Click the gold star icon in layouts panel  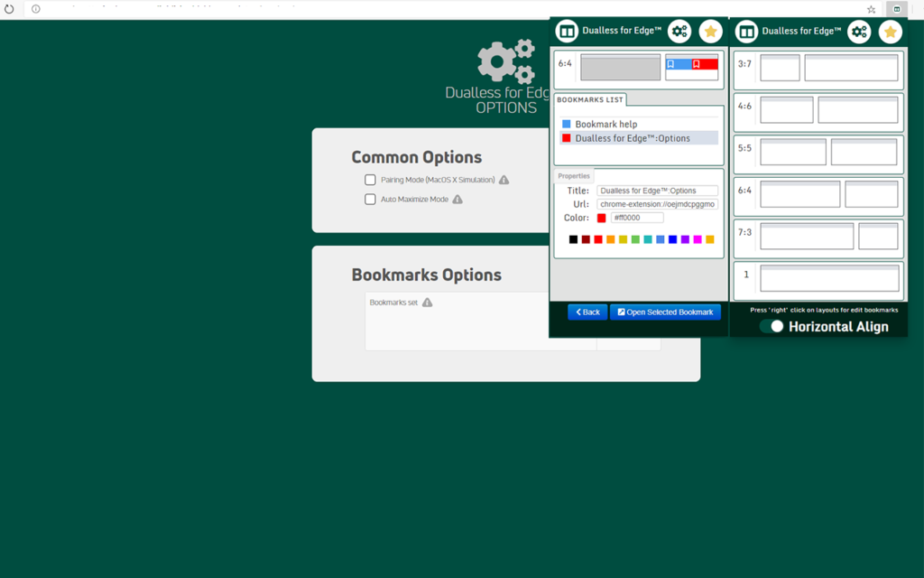891,32
